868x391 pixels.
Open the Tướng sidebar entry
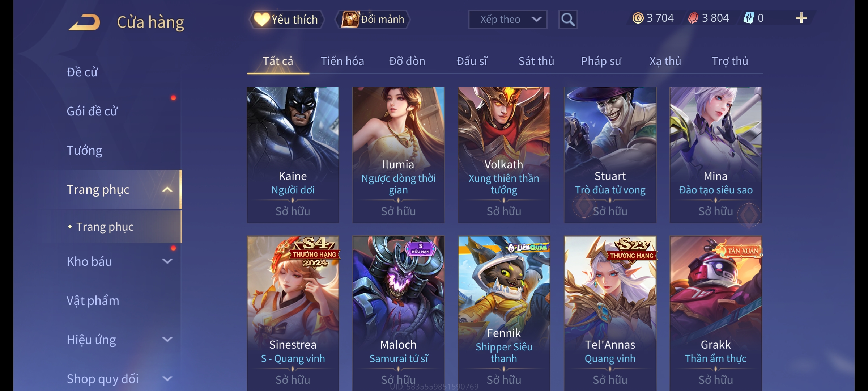[x=84, y=150]
